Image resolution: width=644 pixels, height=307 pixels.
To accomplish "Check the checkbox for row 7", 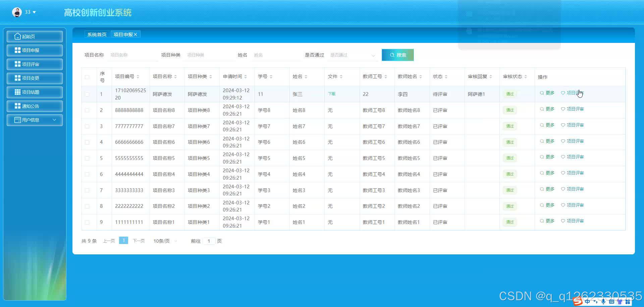I will 87,190.
